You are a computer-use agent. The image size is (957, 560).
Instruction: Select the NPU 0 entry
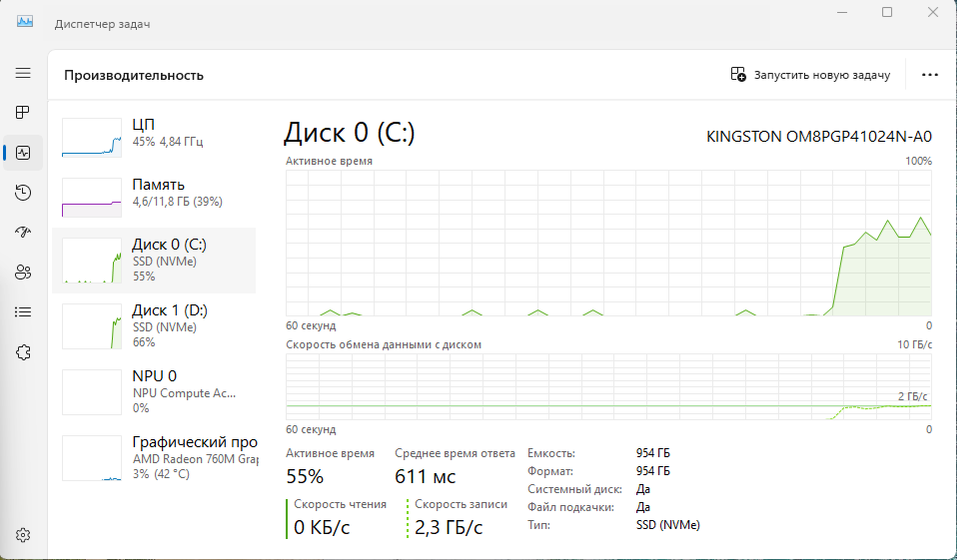[154, 392]
